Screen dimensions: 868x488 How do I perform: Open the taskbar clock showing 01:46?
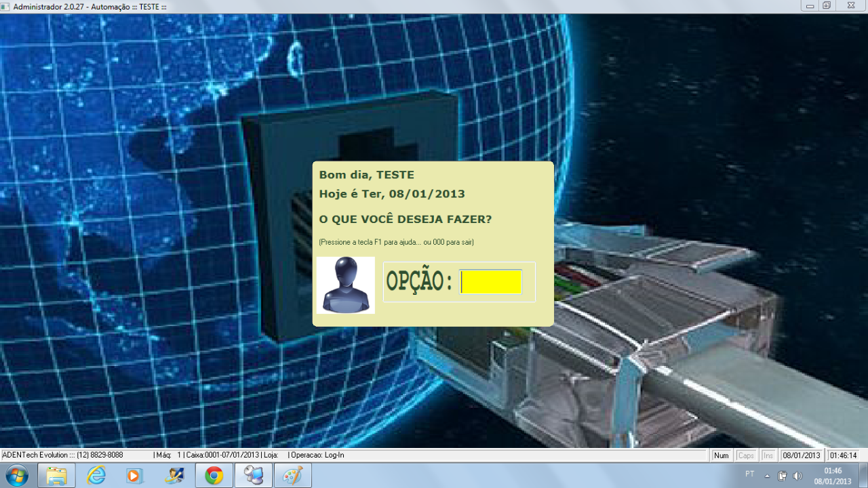[833, 476]
